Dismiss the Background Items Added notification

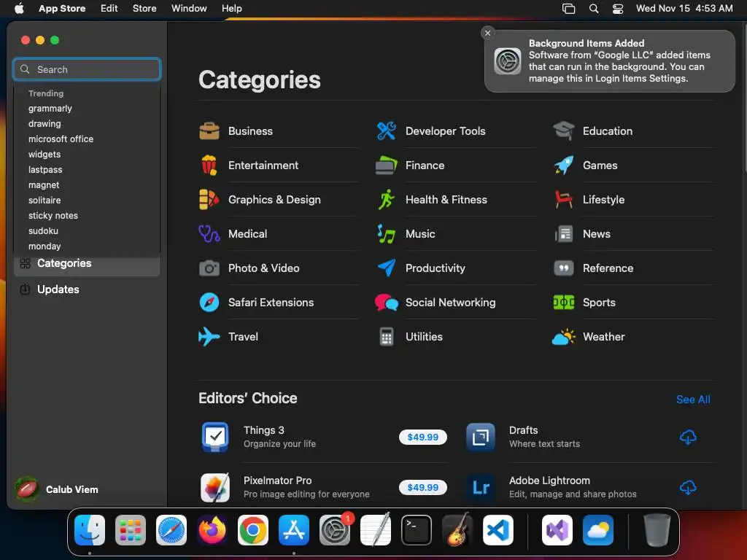tap(487, 33)
